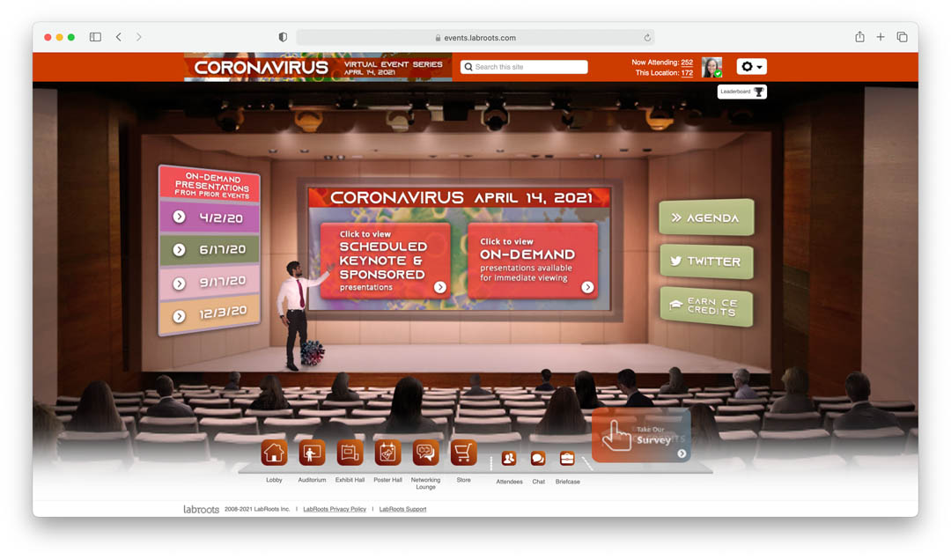951x560 pixels.
Task: Click Earn CE Credits button
Action: [706, 306]
